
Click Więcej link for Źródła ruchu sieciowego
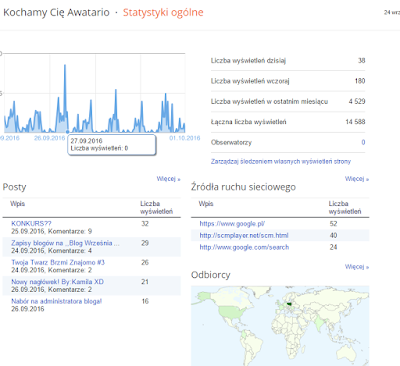(x=357, y=179)
